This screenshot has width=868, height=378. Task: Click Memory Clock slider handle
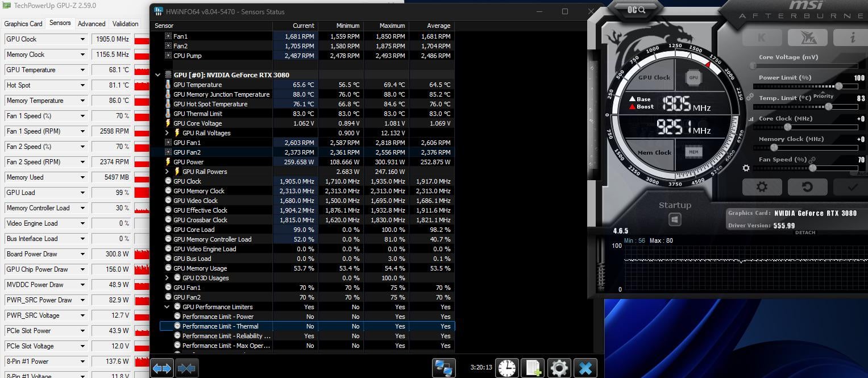774,147
